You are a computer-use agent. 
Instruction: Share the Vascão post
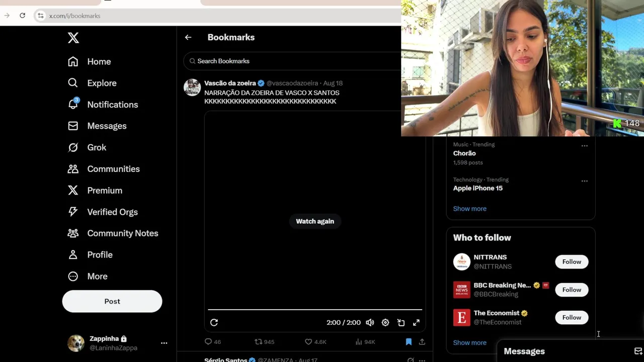click(422, 342)
